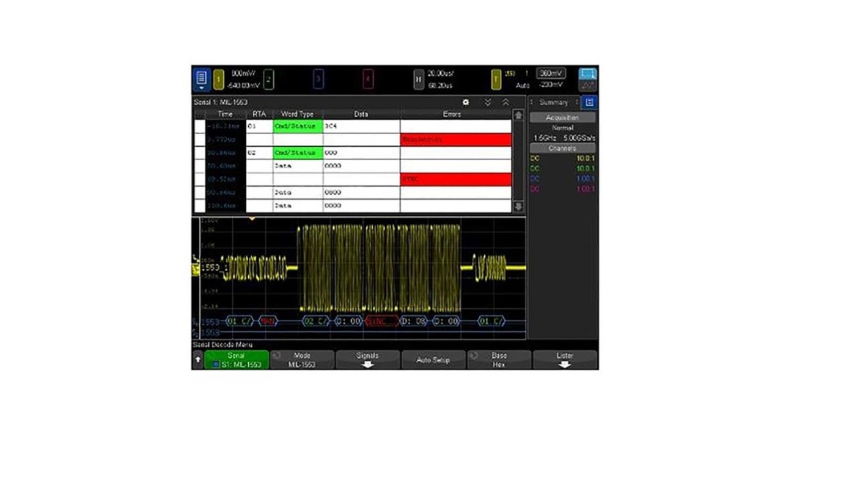Turn on channel 2 with green badge

(268, 79)
